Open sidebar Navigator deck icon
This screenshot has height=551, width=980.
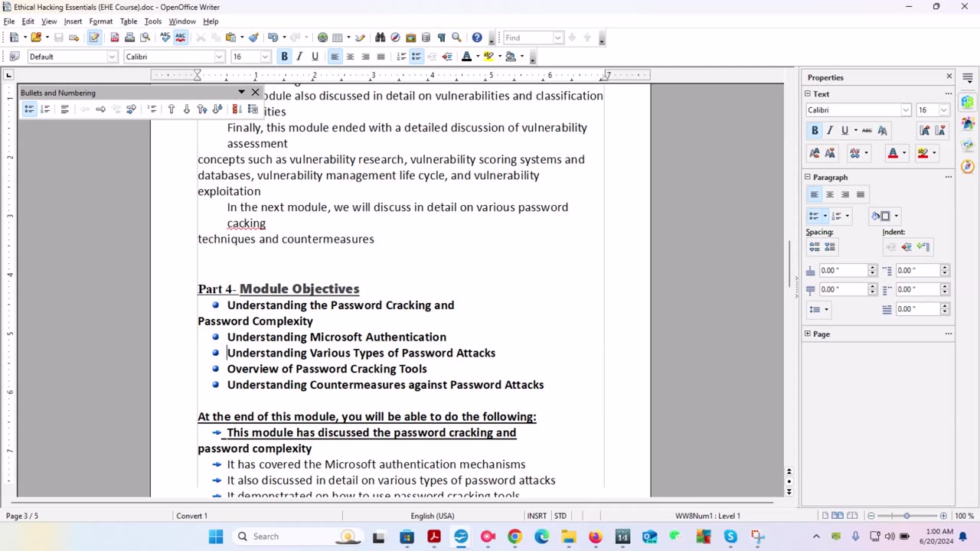coord(968,166)
